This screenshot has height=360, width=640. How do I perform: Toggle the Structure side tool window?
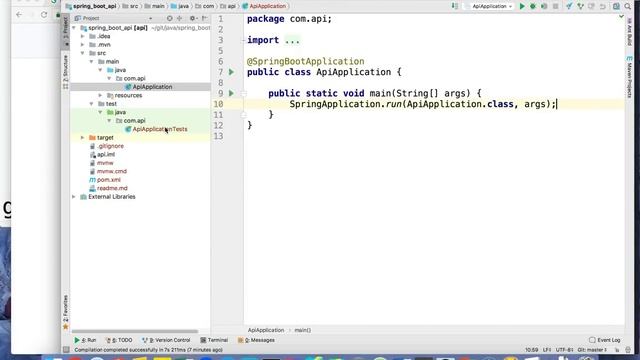(x=65, y=72)
